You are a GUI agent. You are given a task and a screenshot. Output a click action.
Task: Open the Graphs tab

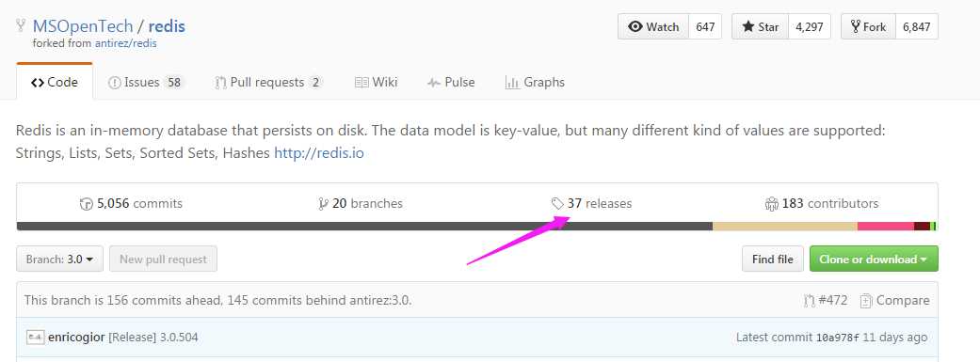point(535,83)
